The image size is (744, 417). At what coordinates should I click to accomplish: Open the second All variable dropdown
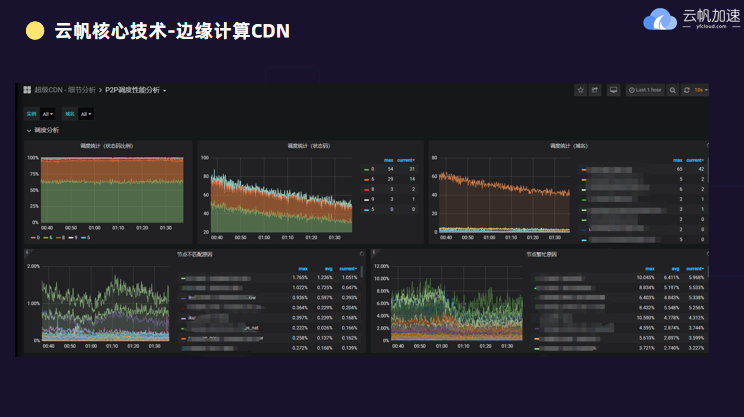click(x=86, y=114)
